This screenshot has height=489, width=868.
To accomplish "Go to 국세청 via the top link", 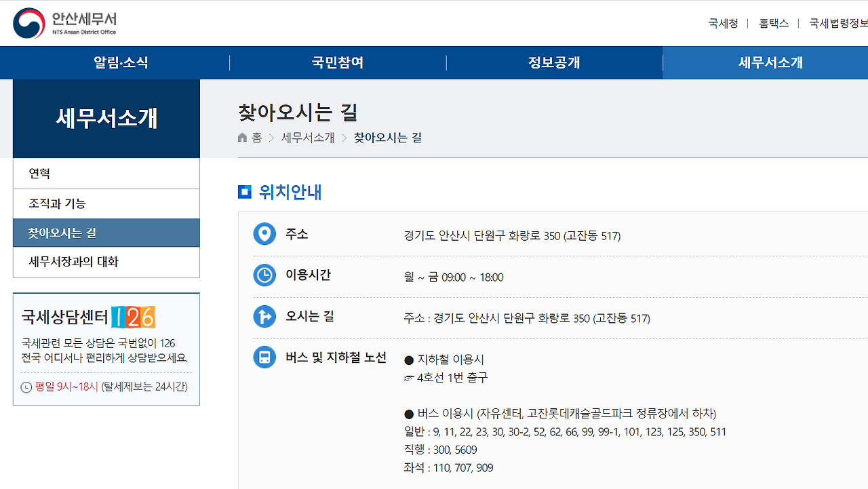I will coord(723,22).
